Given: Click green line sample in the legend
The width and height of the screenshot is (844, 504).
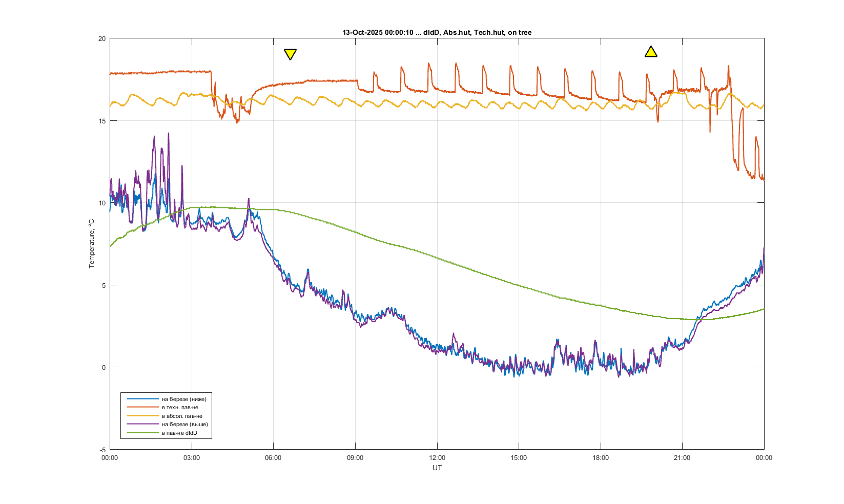Looking at the screenshot, I should click(x=142, y=433).
